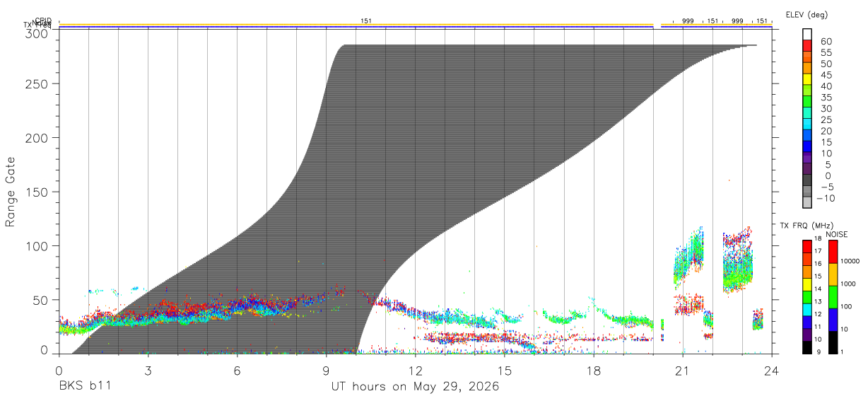This screenshot has width=868, height=401.
Task: Select the yellow 40–45 ELEV colorbar swatch
Action: [807, 79]
